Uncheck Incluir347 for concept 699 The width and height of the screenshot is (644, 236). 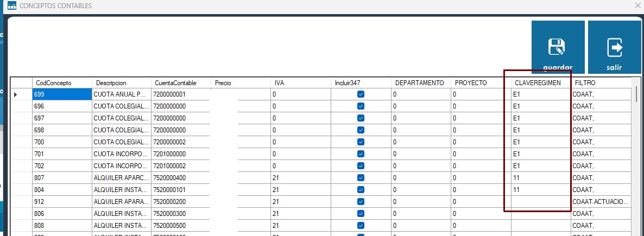(361, 94)
